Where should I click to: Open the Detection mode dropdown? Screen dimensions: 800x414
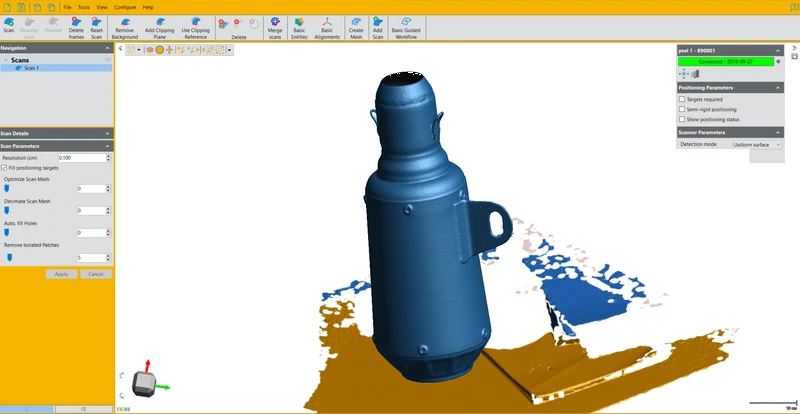click(x=757, y=144)
